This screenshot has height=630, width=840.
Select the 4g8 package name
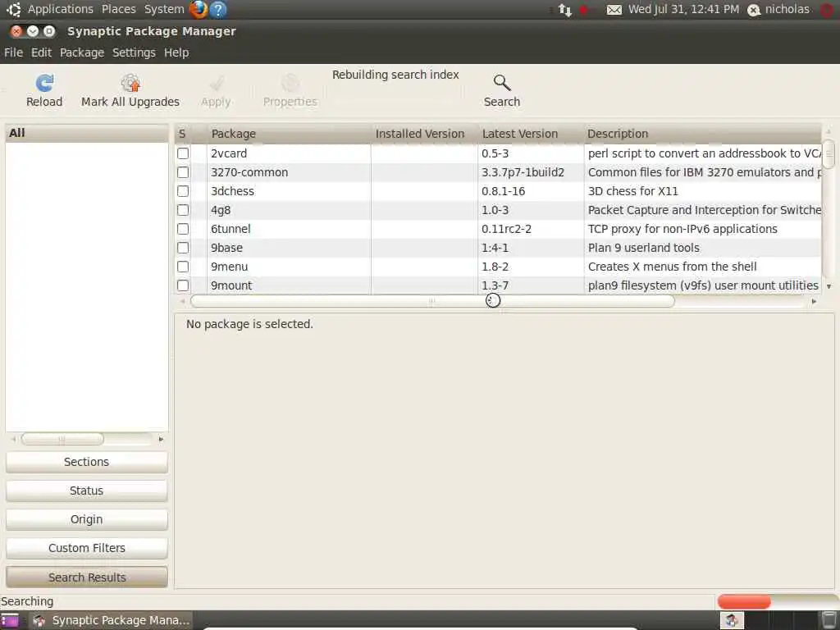221,210
